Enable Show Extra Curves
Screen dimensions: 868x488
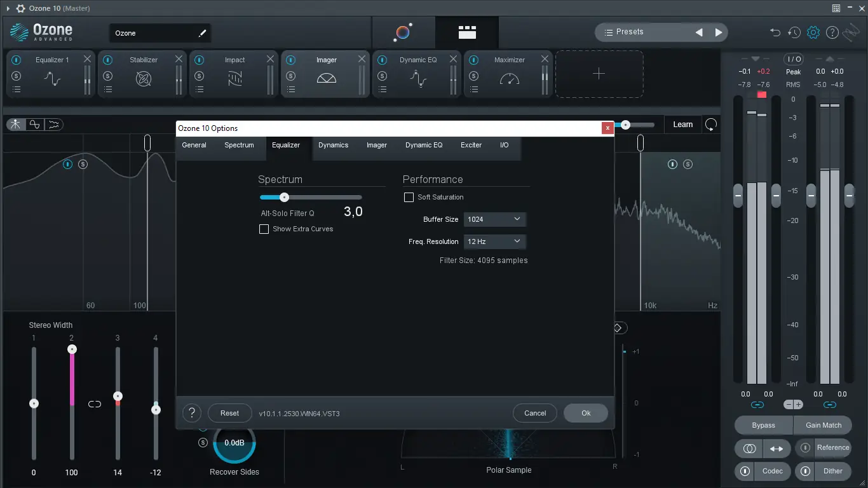pos(264,229)
